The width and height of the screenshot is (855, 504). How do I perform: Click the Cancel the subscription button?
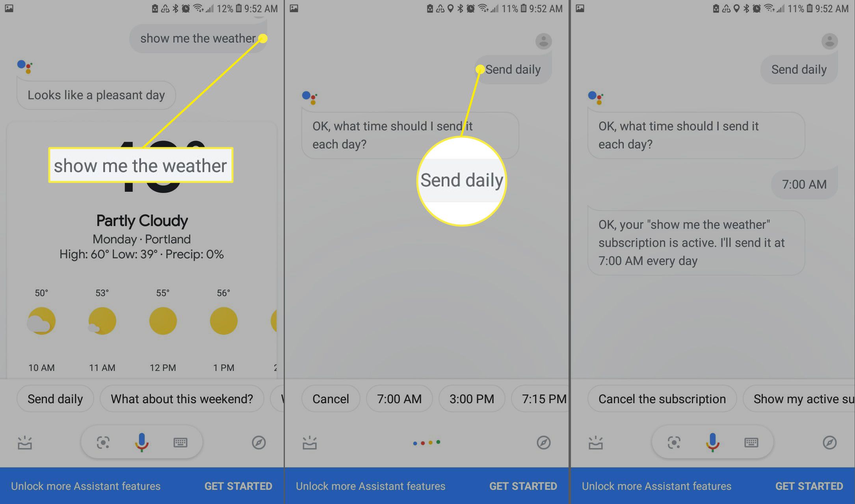[661, 398]
